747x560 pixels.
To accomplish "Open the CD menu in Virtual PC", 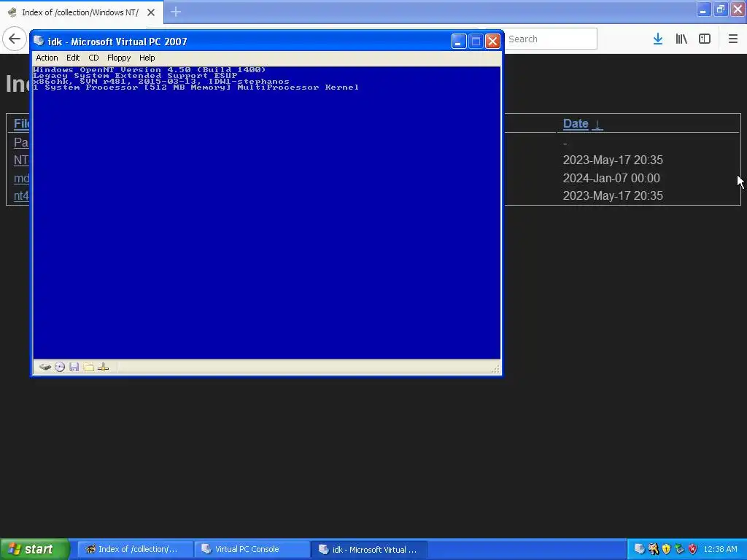I will pyautogui.click(x=93, y=58).
